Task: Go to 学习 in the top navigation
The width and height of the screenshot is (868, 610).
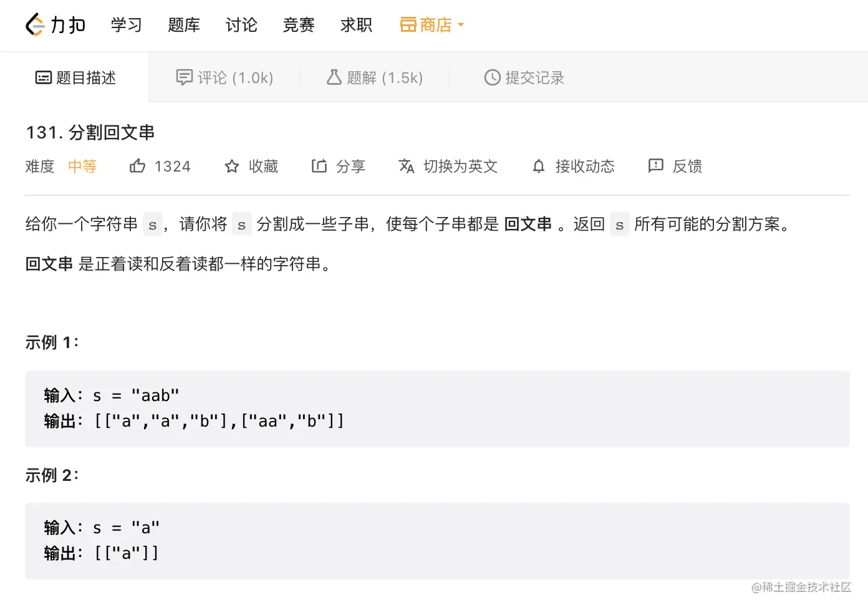Action: pyautogui.click(x=127, y=25)
